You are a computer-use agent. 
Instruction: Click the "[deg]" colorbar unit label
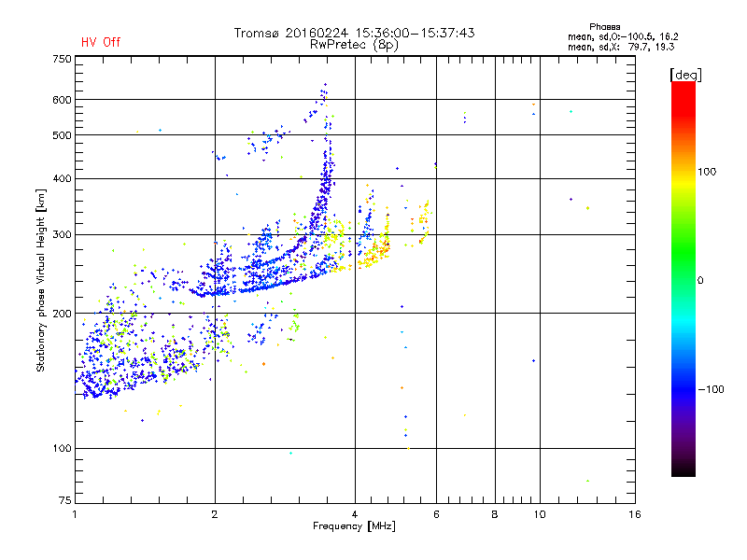(685, 75)
